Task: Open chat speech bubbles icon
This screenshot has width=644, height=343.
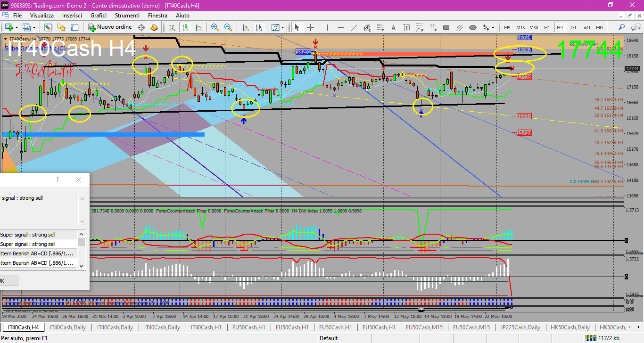Action: pyautogui.click(x=636, y=27)
